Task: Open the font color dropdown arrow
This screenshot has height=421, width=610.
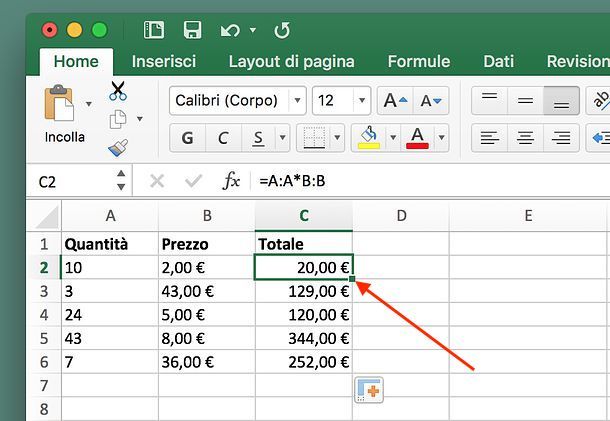Action: (442, 137)
